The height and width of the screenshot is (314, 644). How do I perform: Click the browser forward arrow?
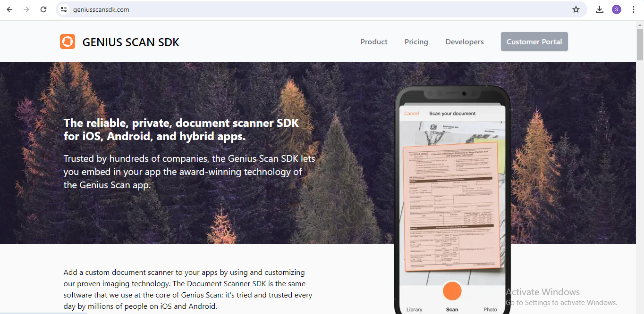point(26,9)
